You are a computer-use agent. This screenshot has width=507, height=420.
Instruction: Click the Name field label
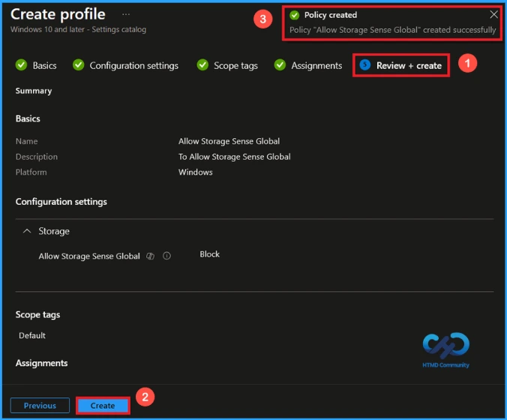click(26, 141)
